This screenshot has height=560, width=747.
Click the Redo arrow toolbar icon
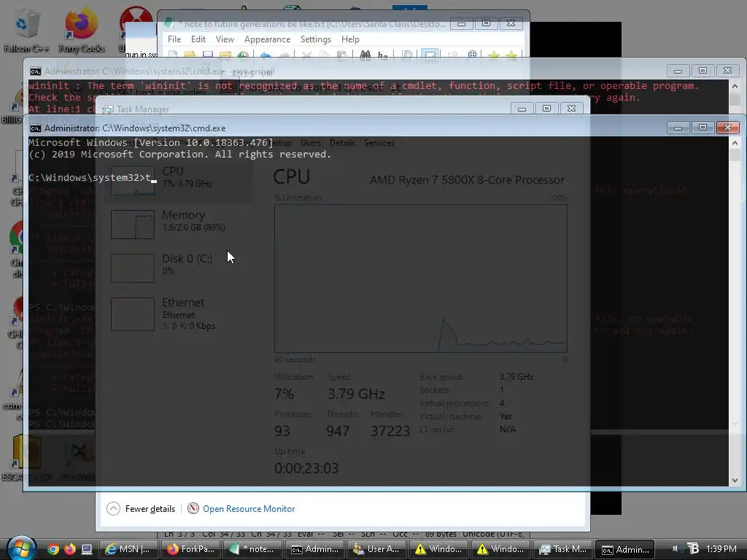284,55
